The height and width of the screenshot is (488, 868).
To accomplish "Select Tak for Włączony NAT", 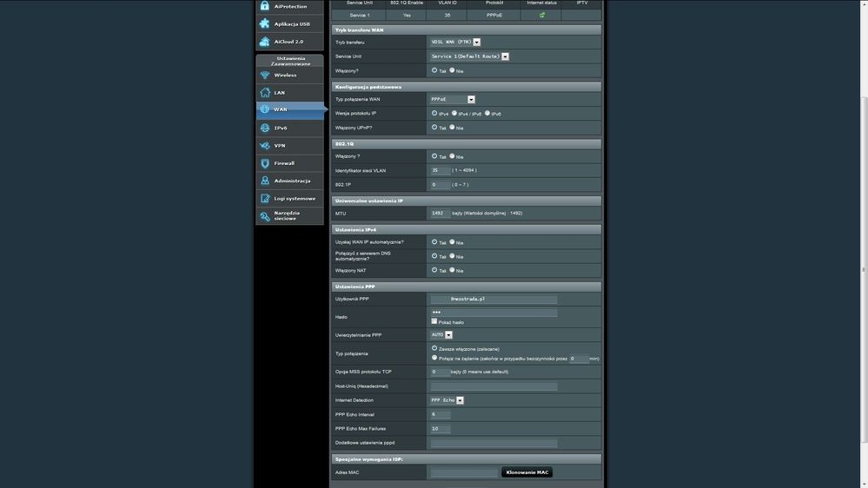I will pyautogui.click(x=434, y=270).
